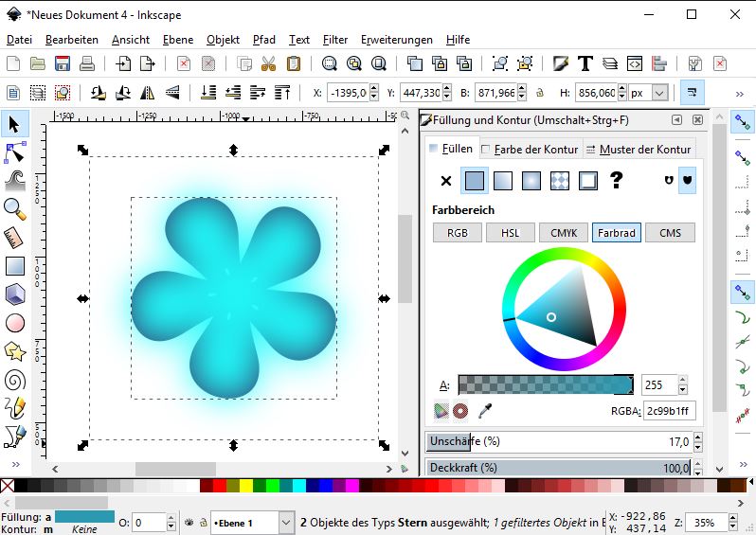Switch to Muster der Kontur tab
756x535 pixels.
coord(639,150)
